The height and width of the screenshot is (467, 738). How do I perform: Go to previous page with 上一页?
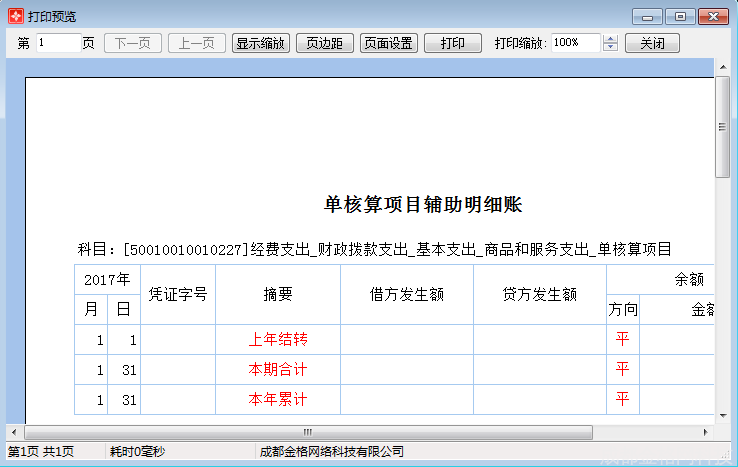click(196, 43)
